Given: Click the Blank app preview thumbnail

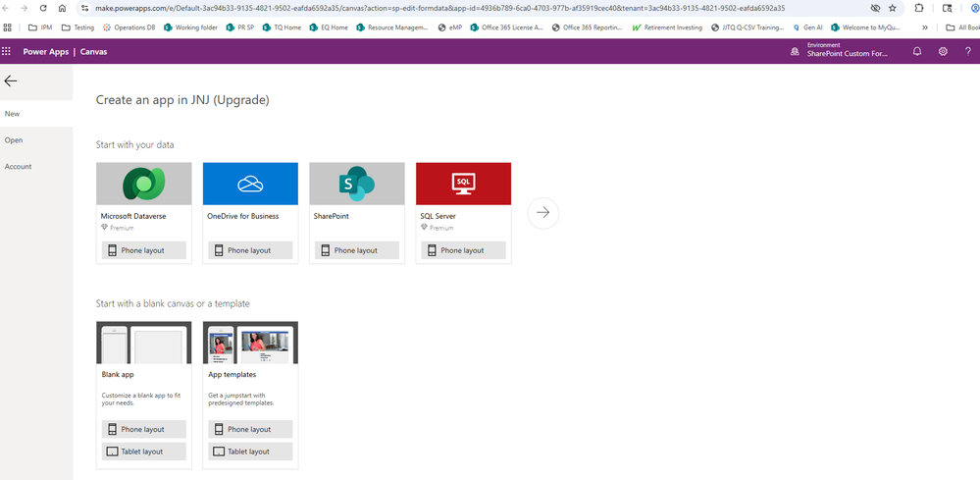Looking at the screenshot, I should point(144,343).
